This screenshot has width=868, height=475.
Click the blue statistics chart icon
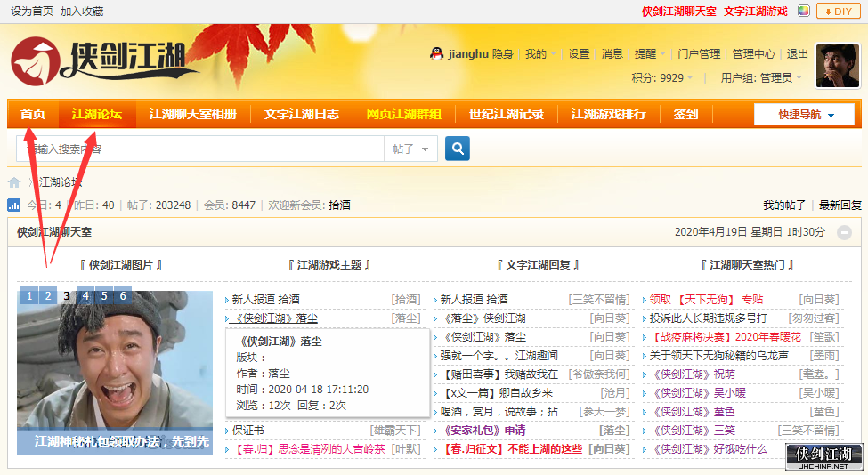(x=14, y=205)
